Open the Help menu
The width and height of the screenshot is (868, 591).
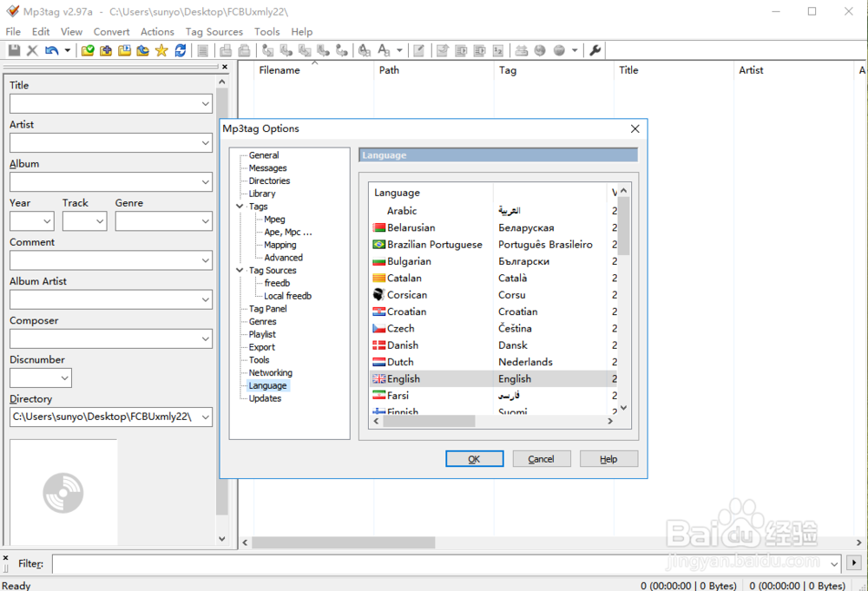(302, 31)
